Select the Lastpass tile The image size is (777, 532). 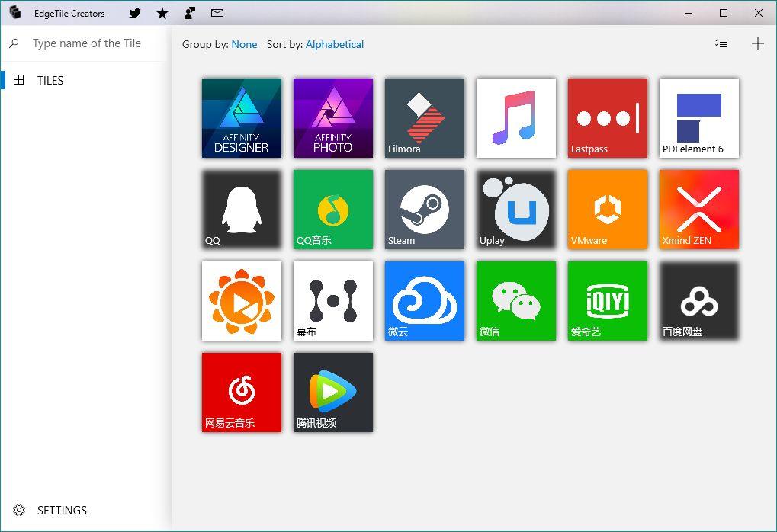click(x=608, y=118)
